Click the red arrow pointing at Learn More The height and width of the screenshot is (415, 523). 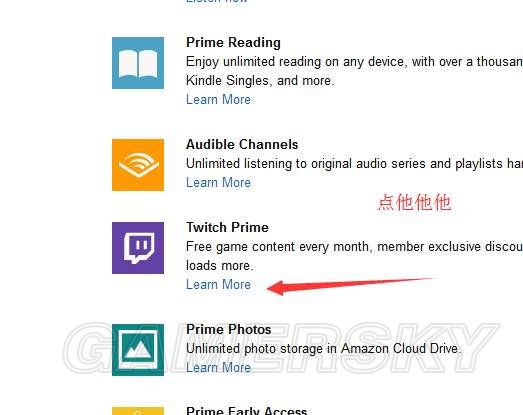(352, 286)
